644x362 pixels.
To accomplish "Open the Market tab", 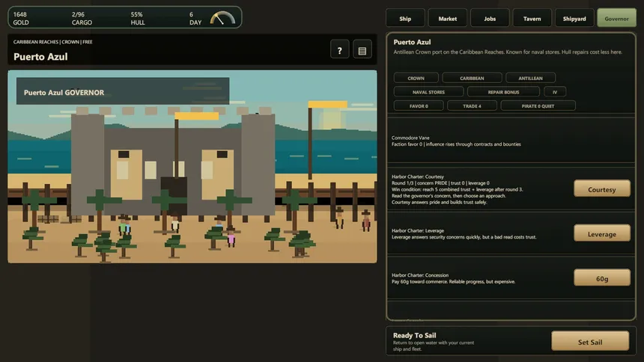I will coord(447,19).
